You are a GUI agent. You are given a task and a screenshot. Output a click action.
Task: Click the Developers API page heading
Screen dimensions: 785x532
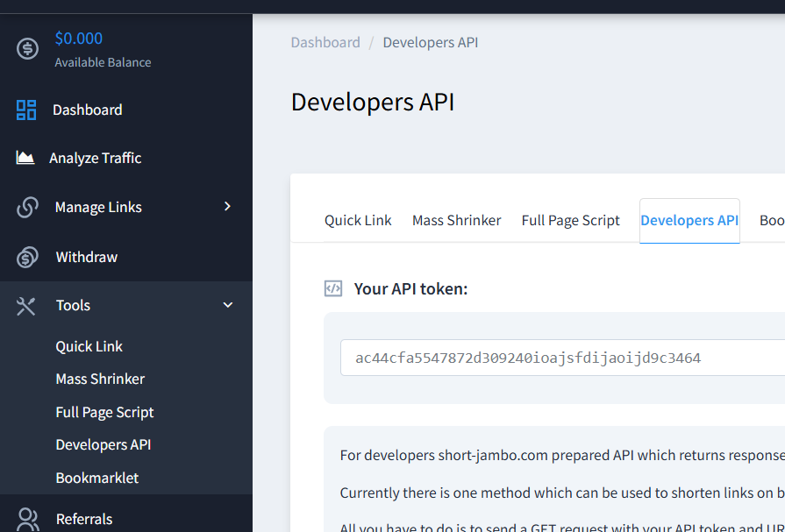[x=373, y=102]
